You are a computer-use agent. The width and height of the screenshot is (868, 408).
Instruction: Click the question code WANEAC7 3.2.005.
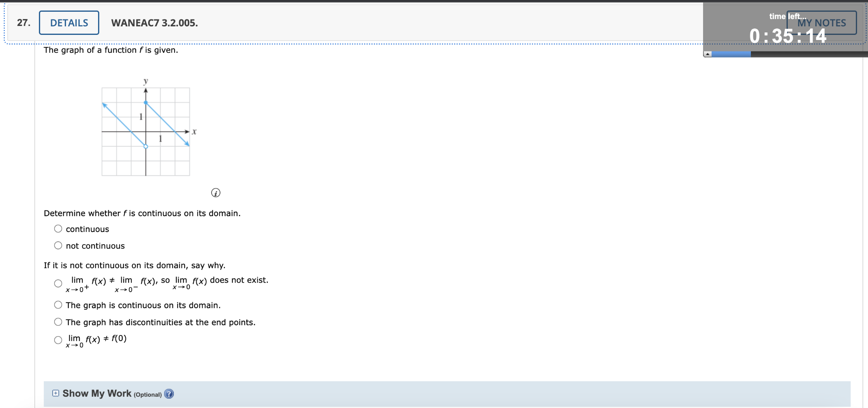click(154, 23)
